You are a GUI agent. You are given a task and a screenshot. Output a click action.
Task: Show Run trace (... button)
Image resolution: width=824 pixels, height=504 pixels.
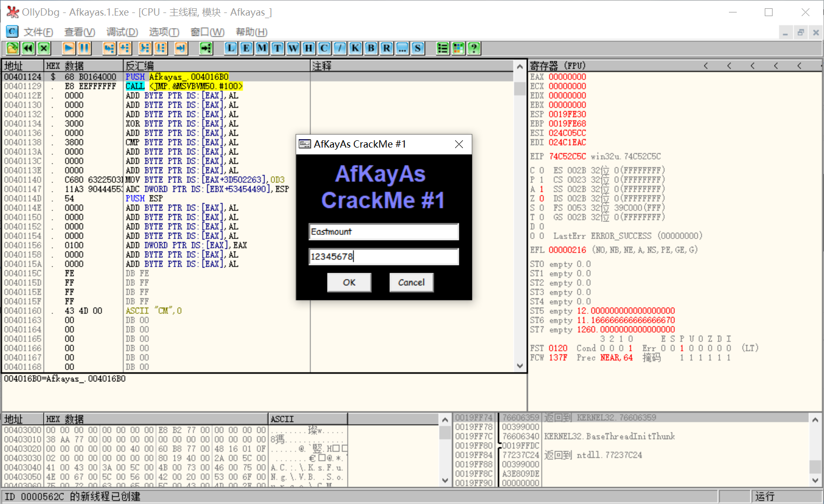coord(402,48)
